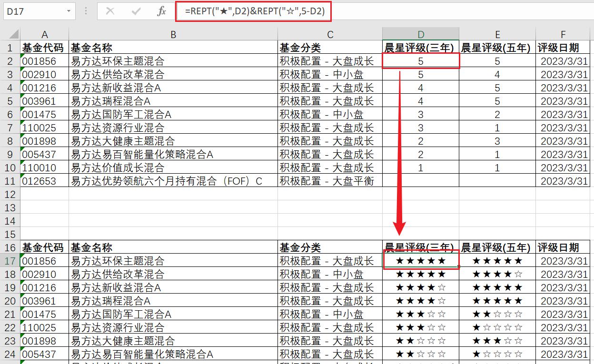Select cell A5 with code 003961

coord(45,101)
